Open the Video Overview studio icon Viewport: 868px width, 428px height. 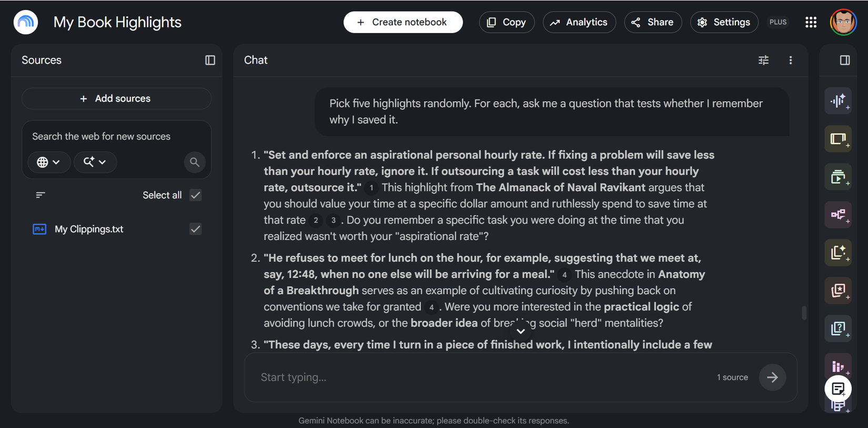[838, 177]
